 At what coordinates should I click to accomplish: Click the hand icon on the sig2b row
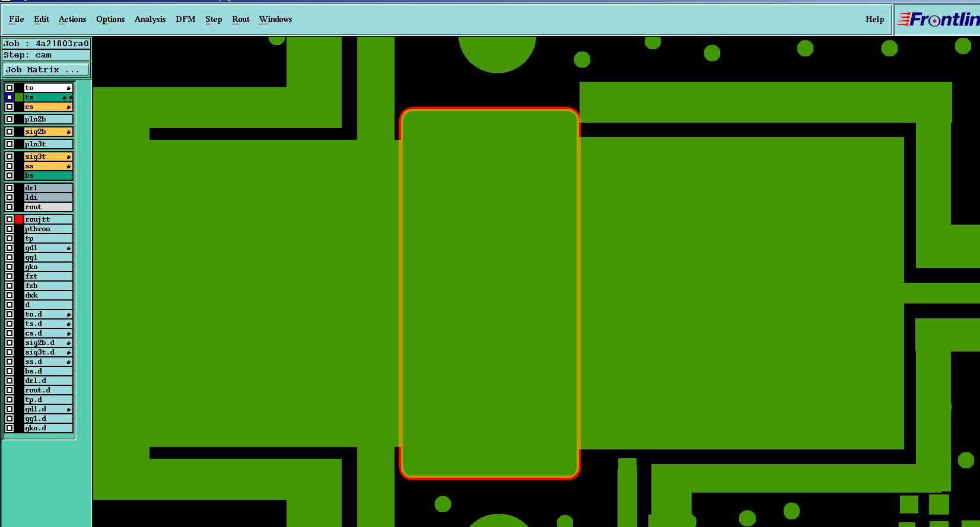click(x=69, y=132)
